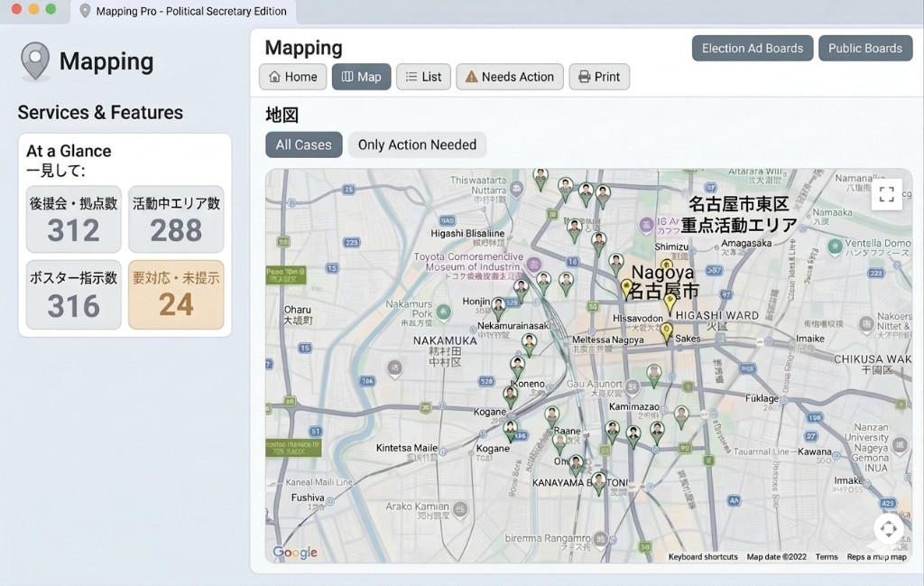Screen dimensions: 924x586
Task: Click the green pin right of Nekamurainasaki
Action: 529,345
